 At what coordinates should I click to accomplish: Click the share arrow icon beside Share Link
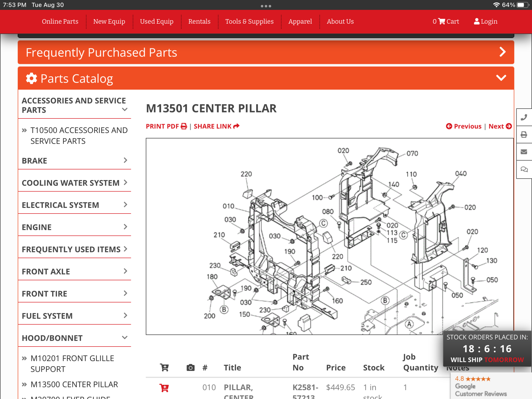236,126
